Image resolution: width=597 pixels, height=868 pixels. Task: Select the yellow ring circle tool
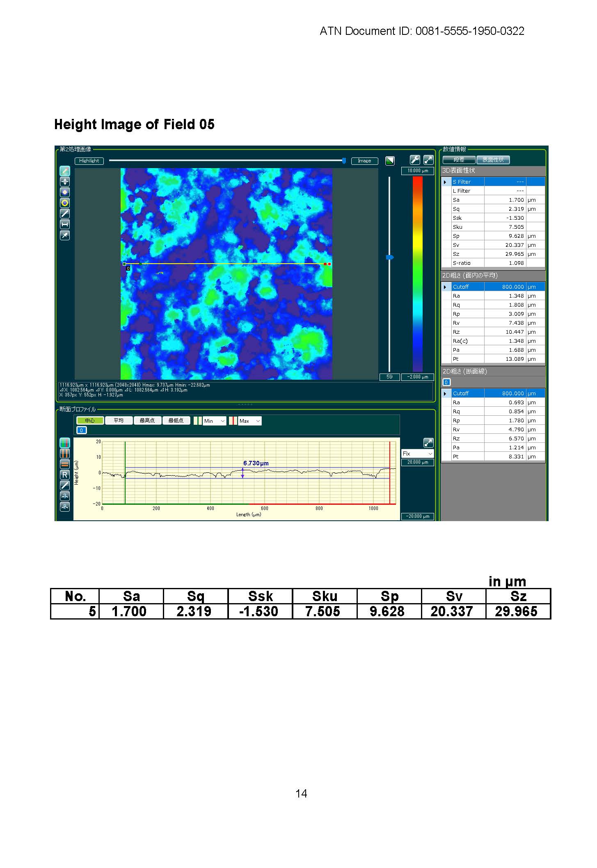[x=65, y=203]
